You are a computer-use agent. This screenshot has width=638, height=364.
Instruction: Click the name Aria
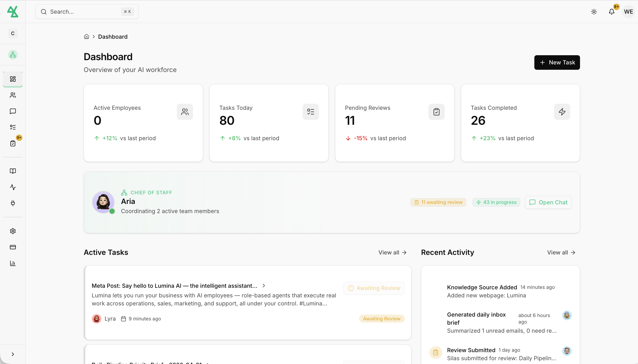(x=128, y=201)
